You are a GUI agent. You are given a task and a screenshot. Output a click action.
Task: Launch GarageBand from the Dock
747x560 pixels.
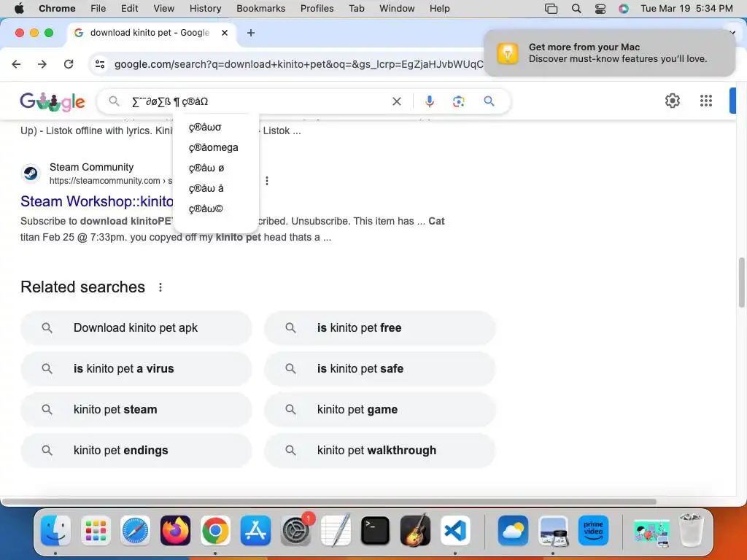[415, 531]
